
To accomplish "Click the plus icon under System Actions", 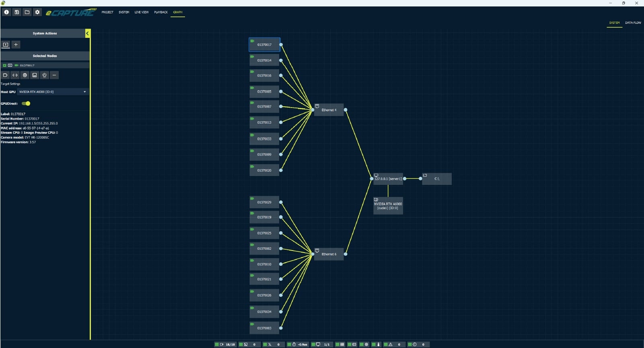I will tap(16, 45).
